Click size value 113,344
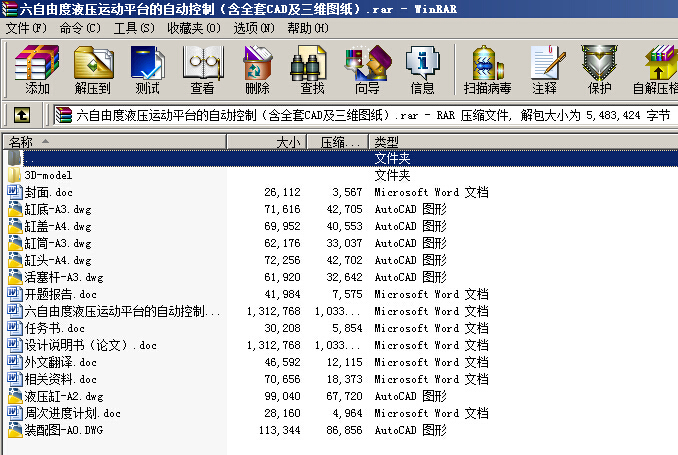Viewport: 678px width, 455px height. click(279, 430)
